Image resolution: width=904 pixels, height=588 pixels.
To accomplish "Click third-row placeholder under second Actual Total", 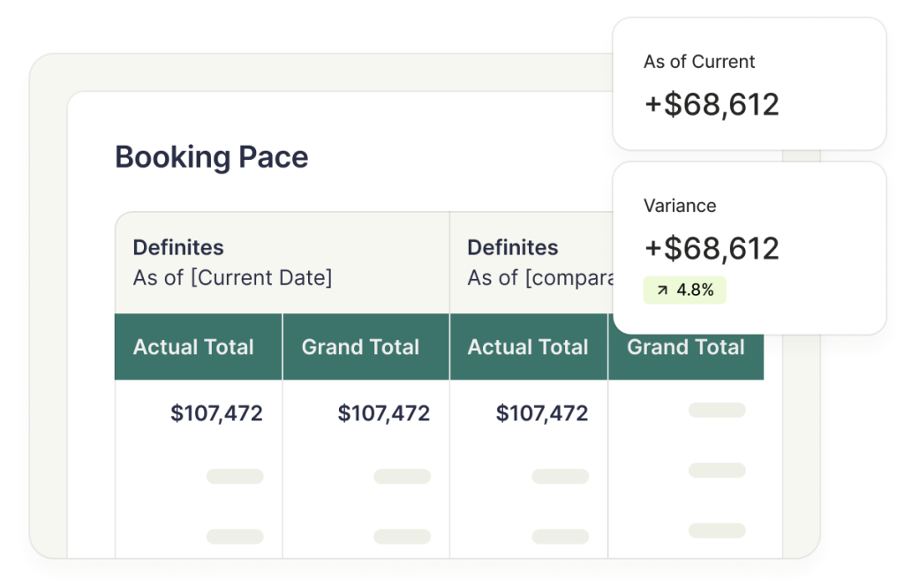I will (x=561, y=536).
